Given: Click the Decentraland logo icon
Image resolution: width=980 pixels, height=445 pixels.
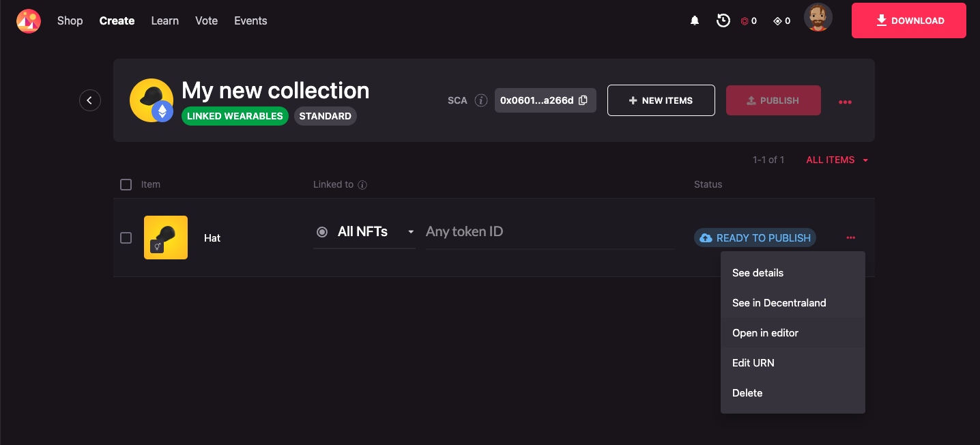Looking at the screenshot, I should (29, 21).
